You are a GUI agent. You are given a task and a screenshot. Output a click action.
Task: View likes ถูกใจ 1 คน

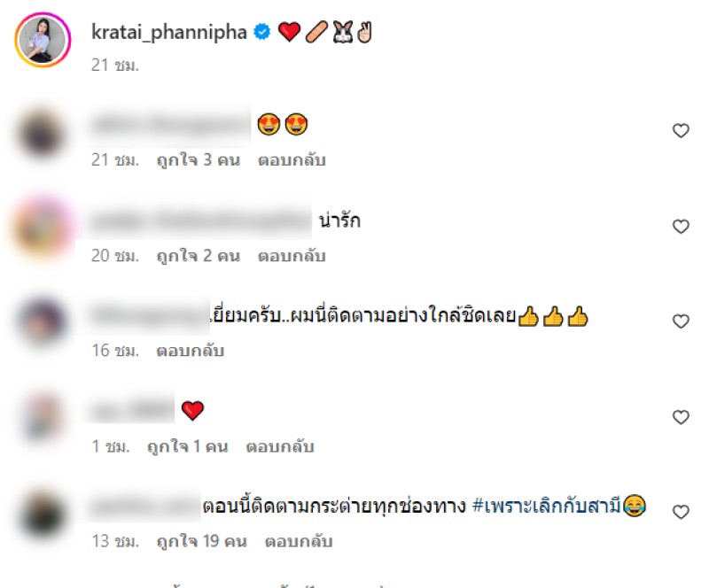188,446
